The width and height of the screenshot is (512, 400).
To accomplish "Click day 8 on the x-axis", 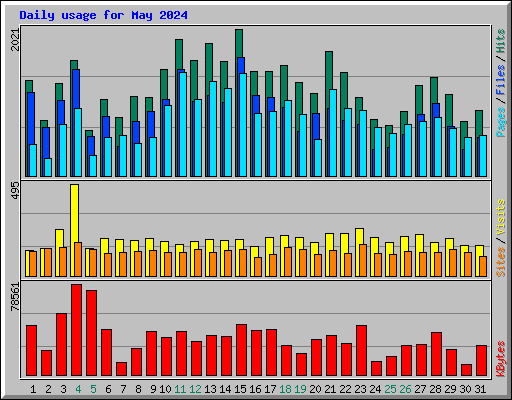I will (138, 389).
